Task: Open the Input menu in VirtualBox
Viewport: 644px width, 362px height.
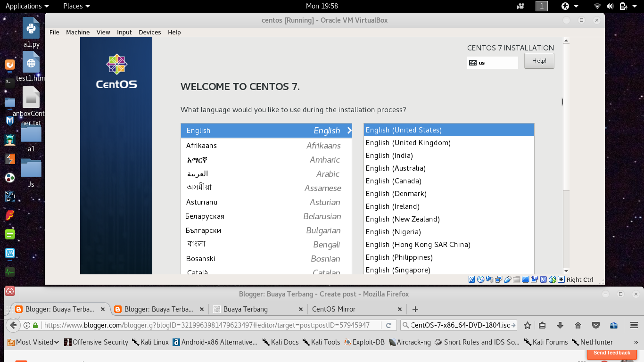Action: click(x=124, y=32)
